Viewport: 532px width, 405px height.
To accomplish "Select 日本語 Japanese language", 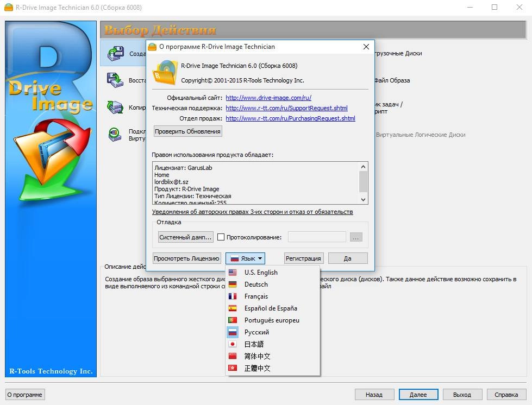I will [x=273, y=344].
